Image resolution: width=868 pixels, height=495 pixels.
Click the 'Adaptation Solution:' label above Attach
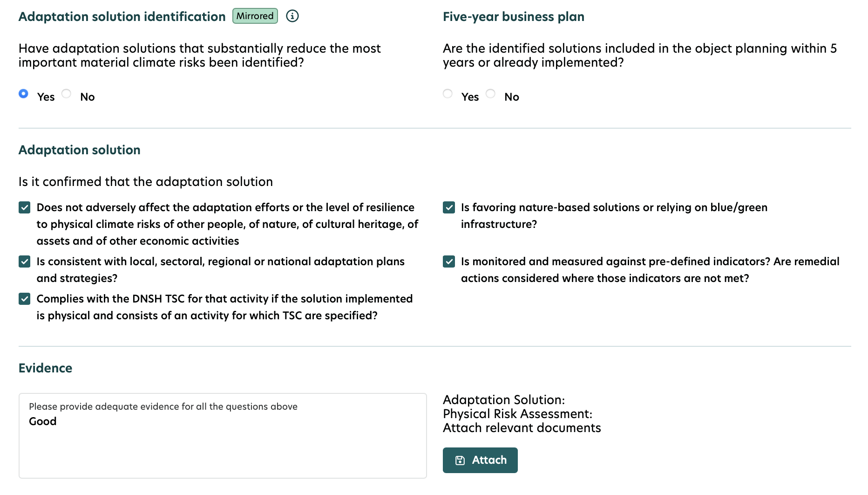(x=503, y=400)
